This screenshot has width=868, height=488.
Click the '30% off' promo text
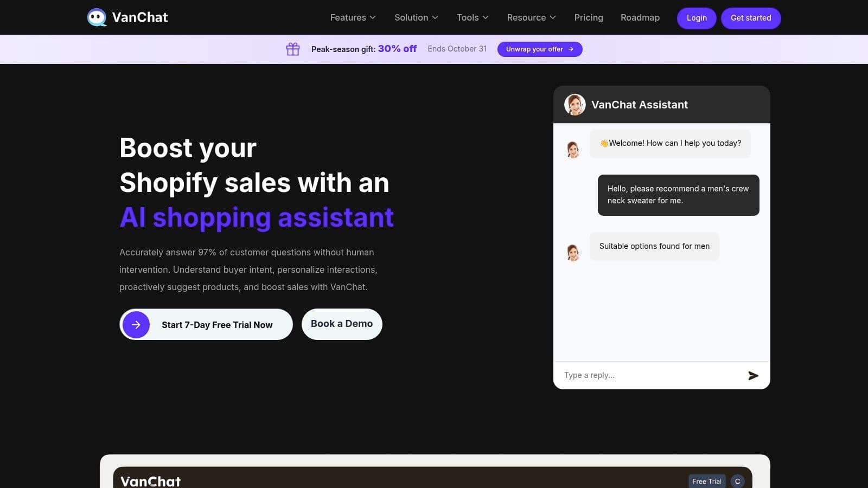(x=397, y=49)
